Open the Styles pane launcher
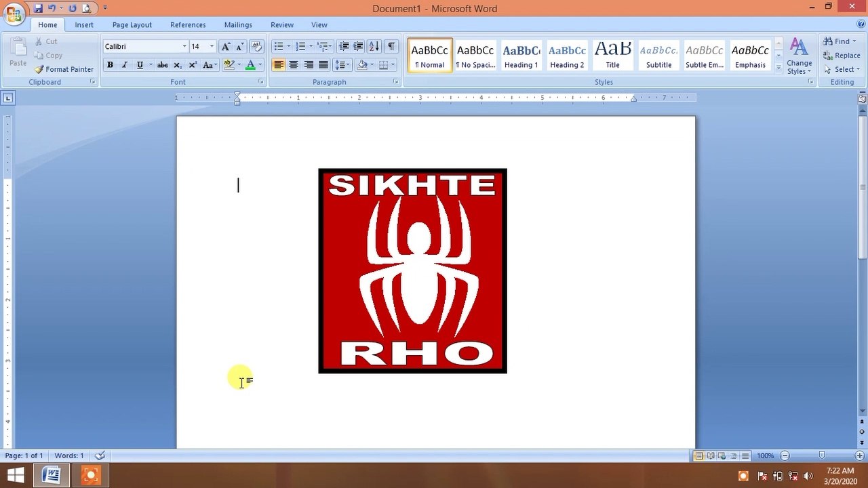 click(x=810, y=82)
